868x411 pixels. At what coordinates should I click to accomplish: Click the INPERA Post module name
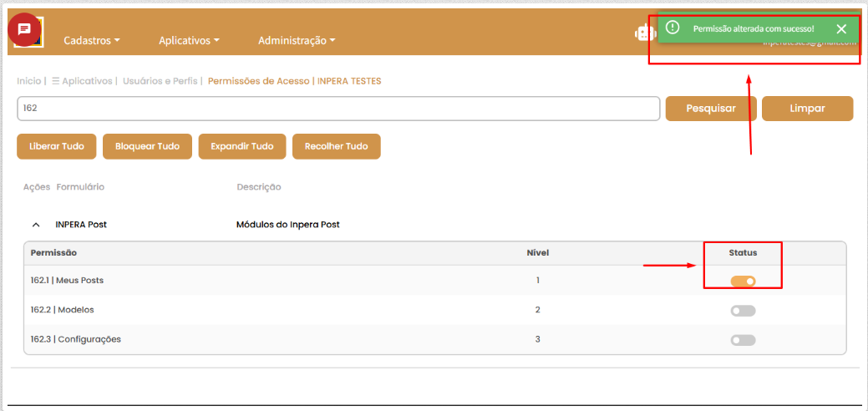point(81,225)
